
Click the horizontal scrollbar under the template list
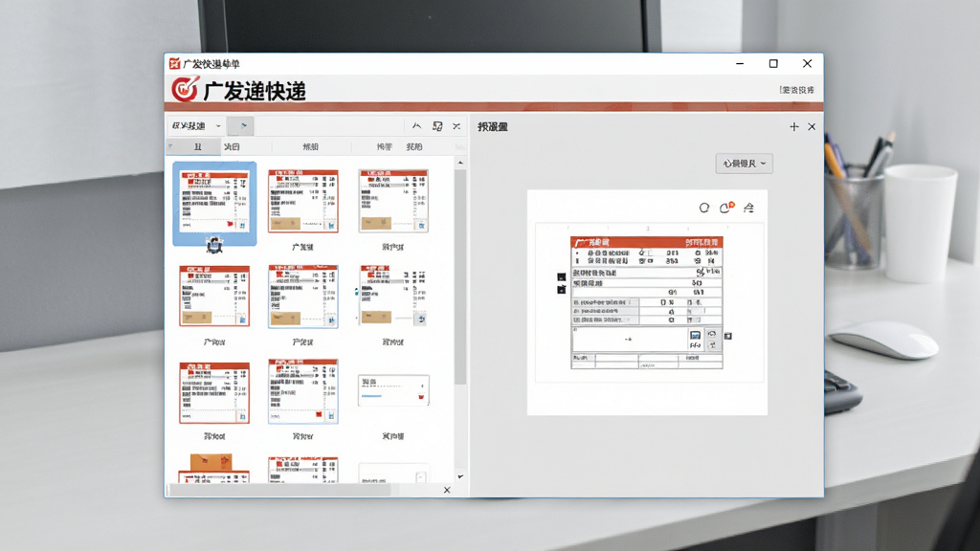279,490
